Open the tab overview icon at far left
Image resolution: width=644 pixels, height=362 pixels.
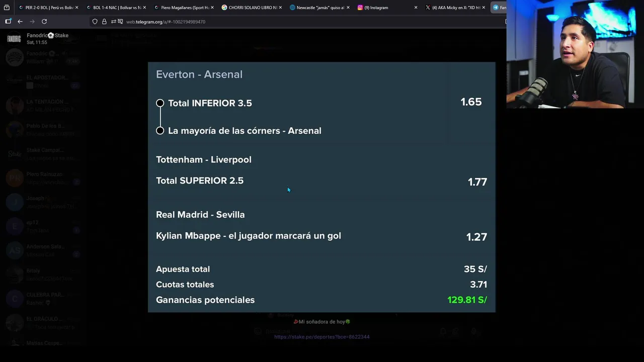point(7,8)
